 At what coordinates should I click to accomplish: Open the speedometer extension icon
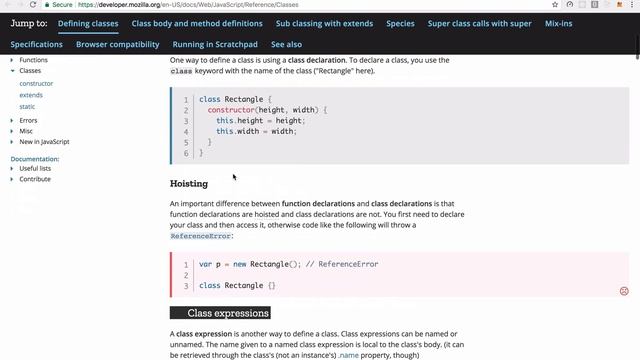tap(570, 4)
